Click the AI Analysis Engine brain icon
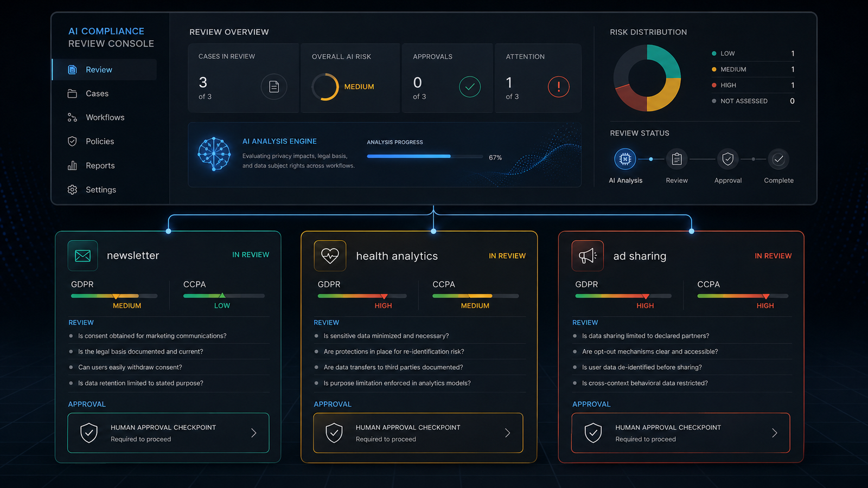868x488 pixels. pyautogui.click(x=214, y=154)
